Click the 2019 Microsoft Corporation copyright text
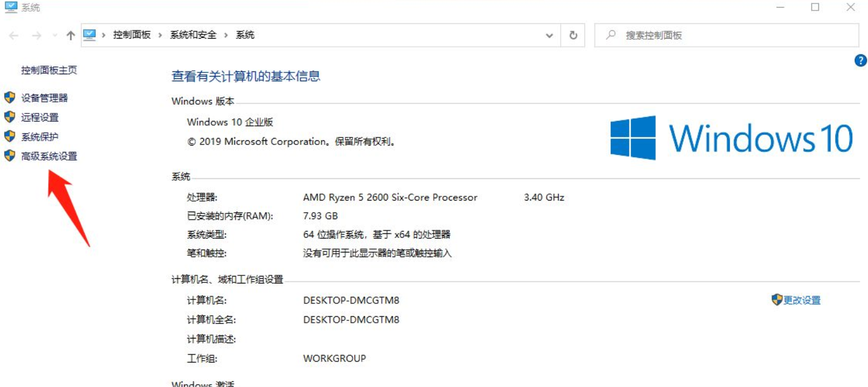The height and width of the screenshot is (387, 868). (292, 141)
